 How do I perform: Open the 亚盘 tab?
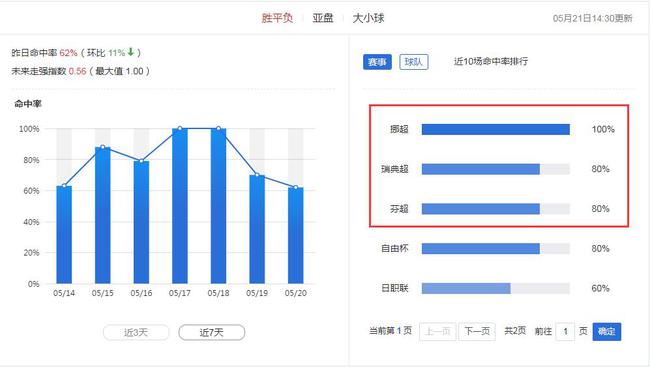pos(323,18)
